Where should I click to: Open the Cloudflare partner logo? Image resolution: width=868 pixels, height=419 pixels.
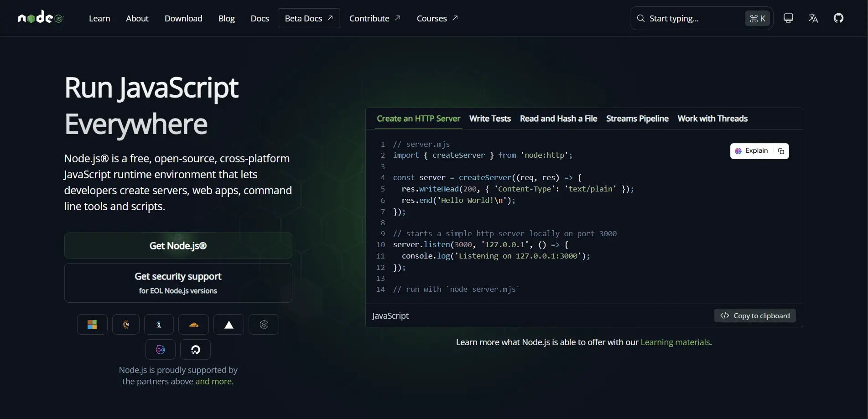pos(193,325)
